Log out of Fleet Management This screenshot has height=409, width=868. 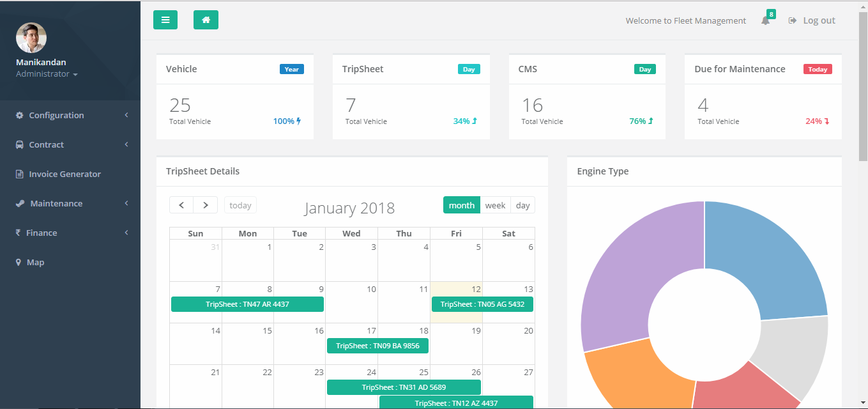(x=812, y=20)
